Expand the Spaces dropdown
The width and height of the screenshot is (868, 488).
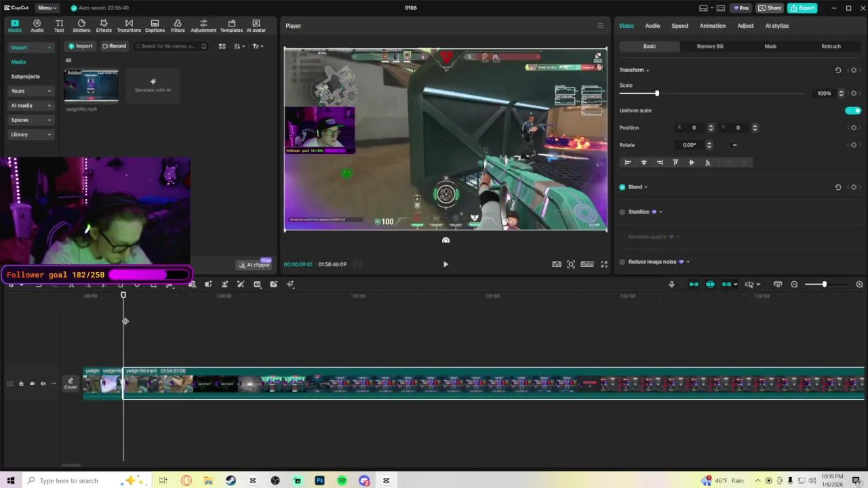49,120
